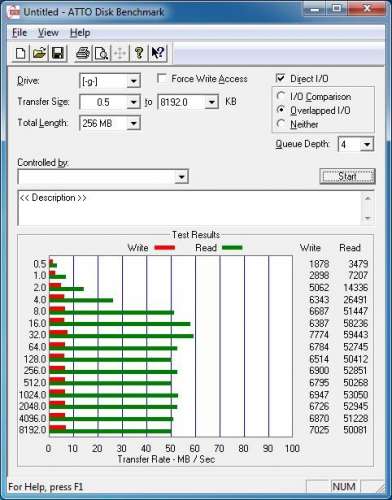
Task: Click the read value 3479
Action: (358, 264)
